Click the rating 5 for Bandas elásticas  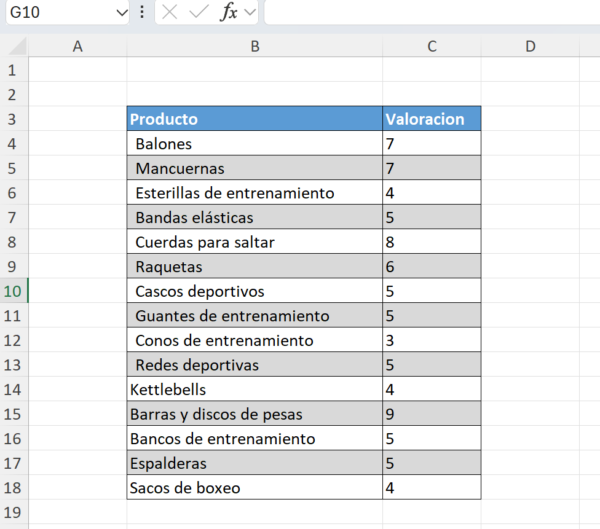tap(432, 217)
